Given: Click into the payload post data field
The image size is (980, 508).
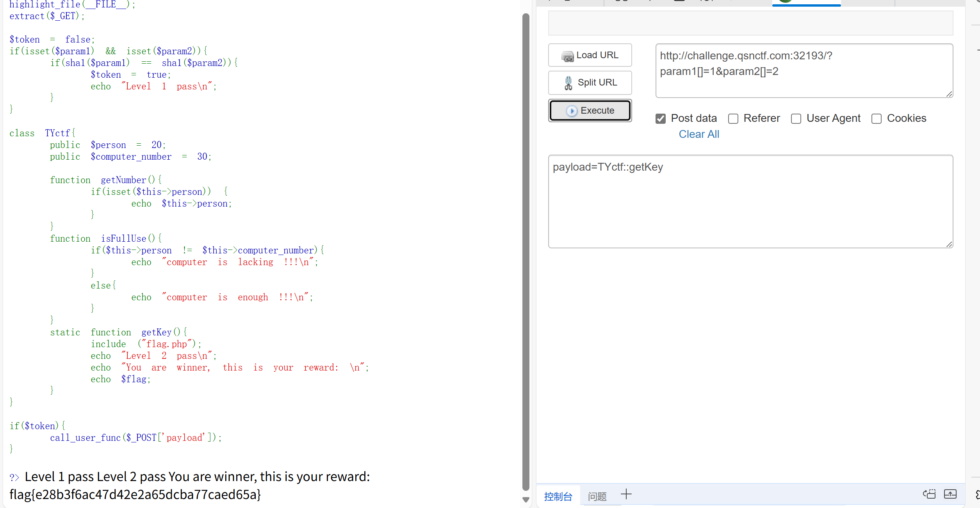Looking at the screenshot, I should 750,201.
